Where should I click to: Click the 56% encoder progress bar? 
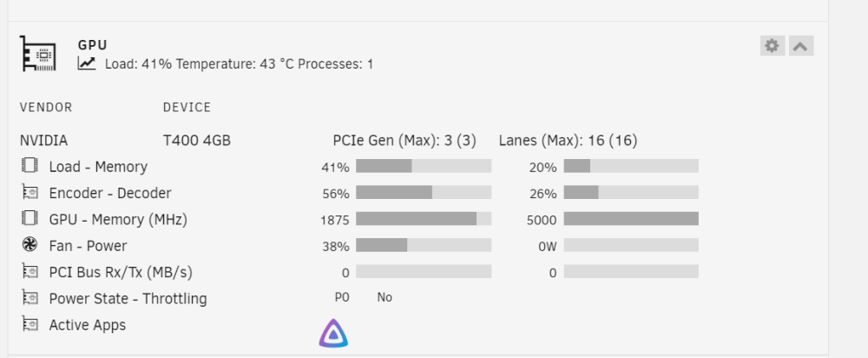(x=424, y=192)
